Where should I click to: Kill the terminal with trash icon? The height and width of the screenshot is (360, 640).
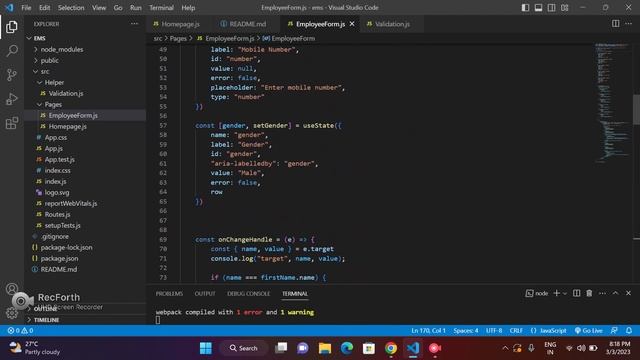pos(589,293)
